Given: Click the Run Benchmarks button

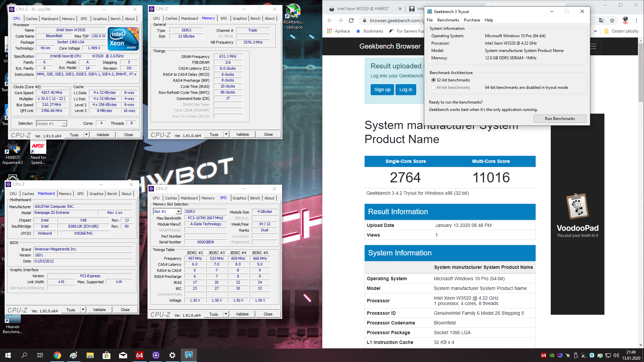Looking at the screenshot, I should pos(560,119).
